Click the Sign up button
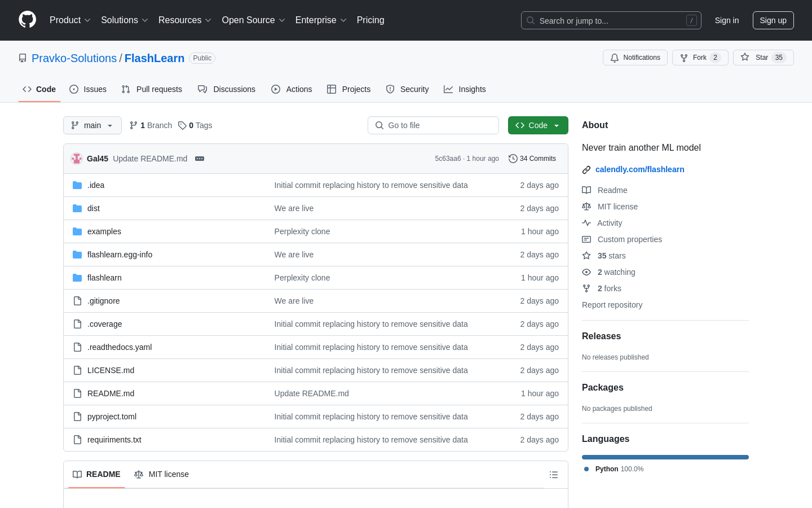Screen dimensions: 812x508 click(x=773, y=20)
